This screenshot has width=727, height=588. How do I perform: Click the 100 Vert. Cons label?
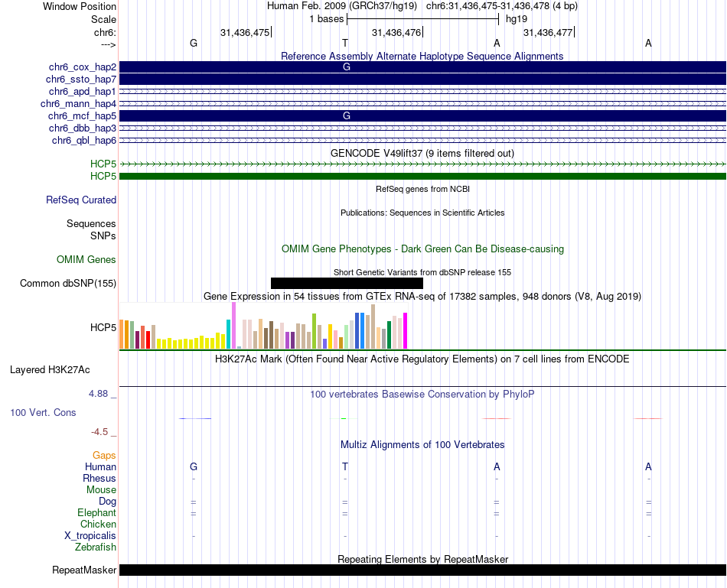tap(43, 412)
